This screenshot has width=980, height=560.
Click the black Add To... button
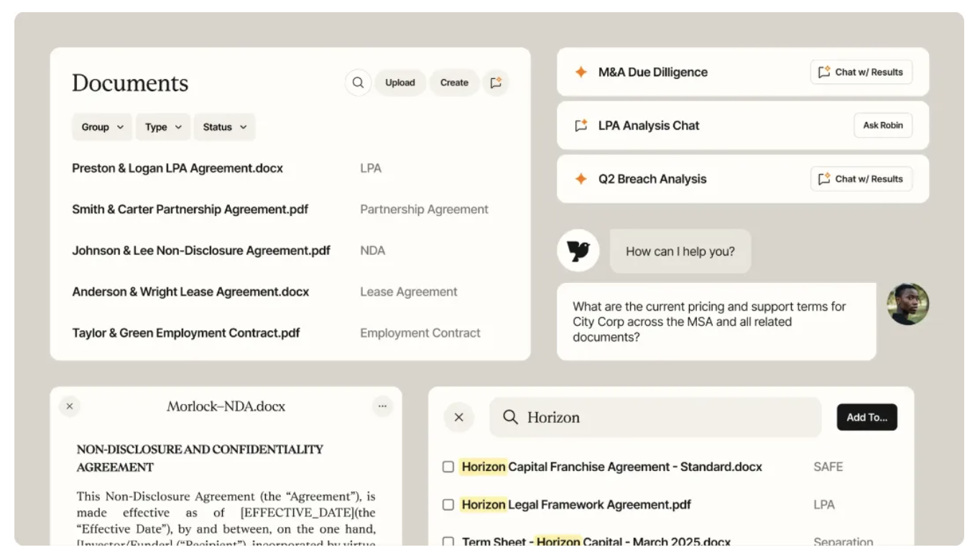point(866,417)
